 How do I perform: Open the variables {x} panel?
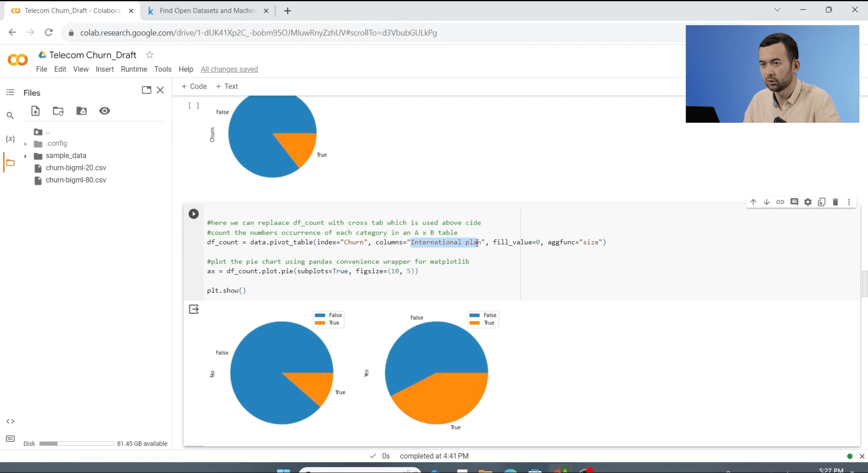(10, 139)
